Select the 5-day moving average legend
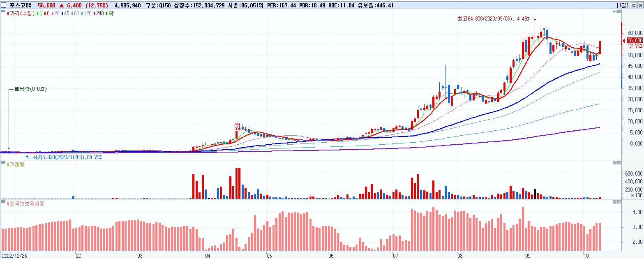The image size is (644, 259). [39, 14]
